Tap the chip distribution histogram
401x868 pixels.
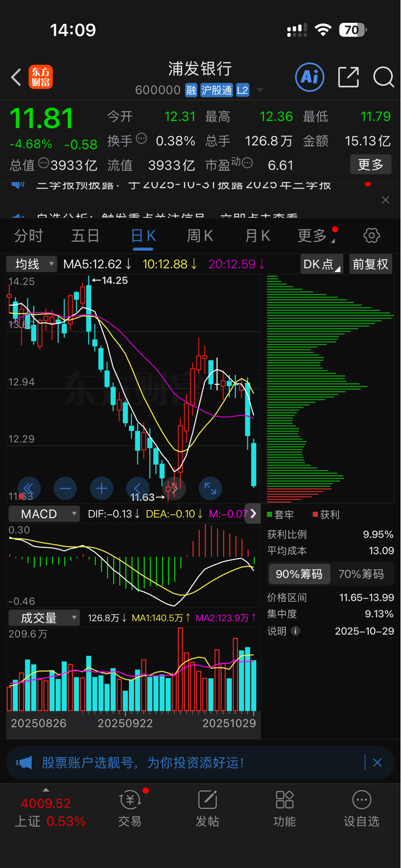point(330,389)
